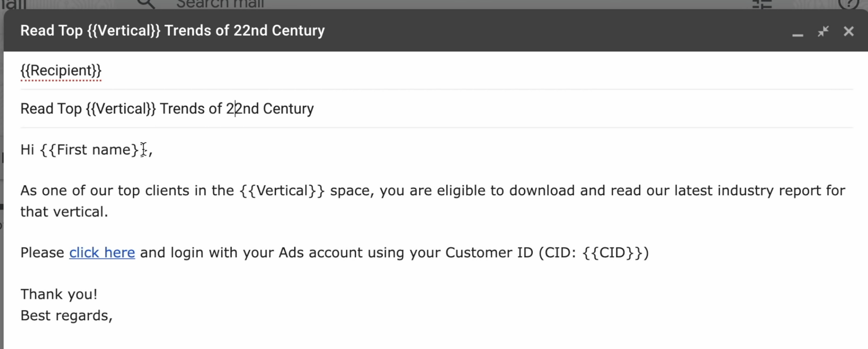Click {{Vertical}} tag in the body paragraph
Viewport: 868px width, 349px height.
click(x=282, y=191)
